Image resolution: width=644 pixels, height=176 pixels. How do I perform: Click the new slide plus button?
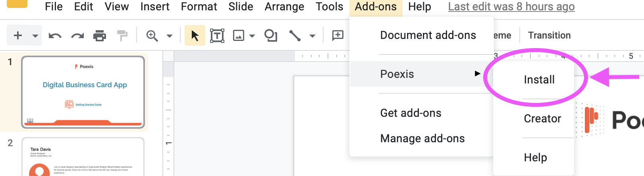[17, 36]
